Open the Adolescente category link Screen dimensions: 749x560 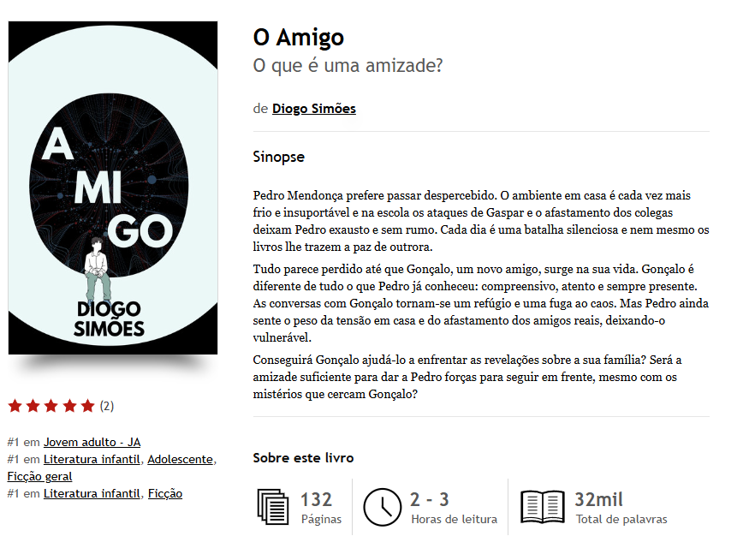click(x=180, y=460)
